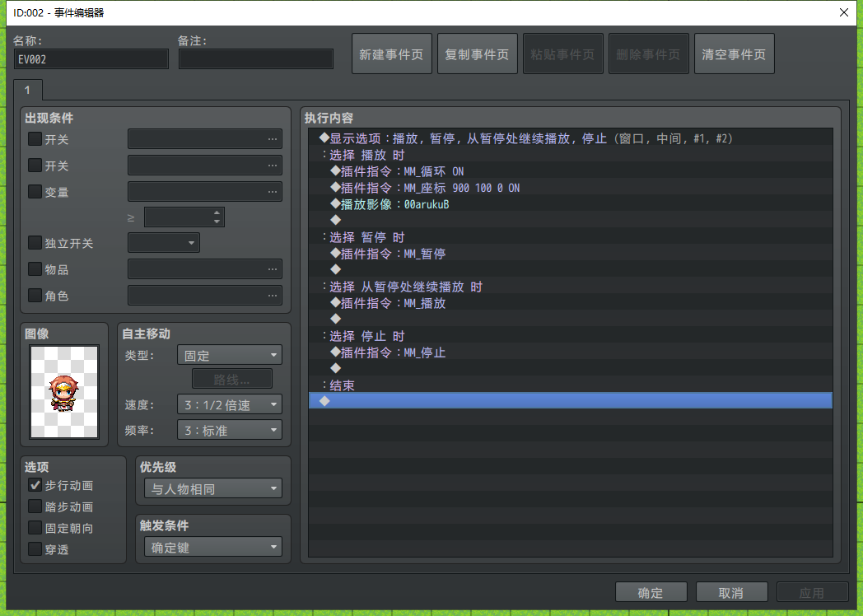The height and width of the screenshot is (616, 863).
Task: Select empty diamond row under 播放影像
Action: [571, 221]
